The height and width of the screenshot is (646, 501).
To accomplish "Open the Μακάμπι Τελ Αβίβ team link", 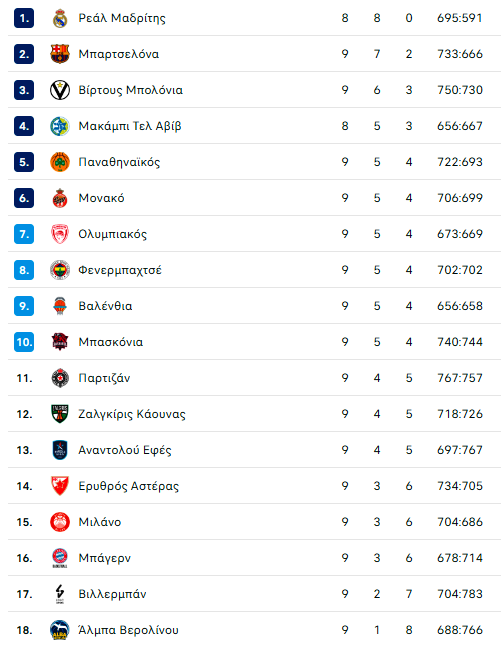I will pyautogui.click(x=130, y=126).
